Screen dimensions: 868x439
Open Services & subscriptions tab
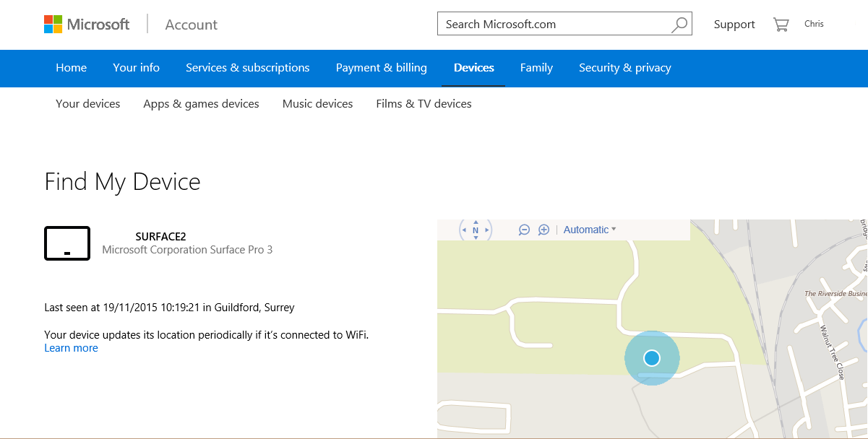[x=248, y=68]
